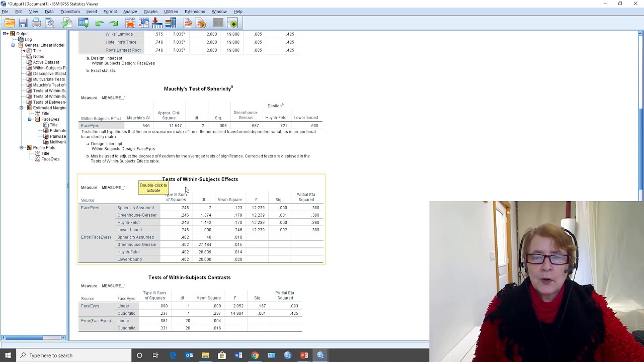Open the Analyze menu
Viewport: 644px width, 362px height.
pyautogui.click(x=130, y=12)
